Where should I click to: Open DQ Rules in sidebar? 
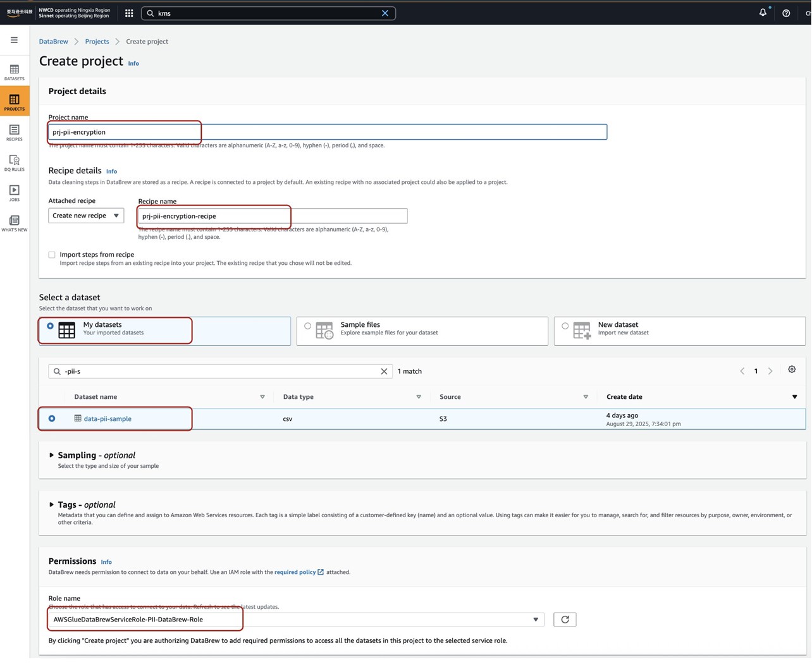pyautogui.click(x=14, y=162)
